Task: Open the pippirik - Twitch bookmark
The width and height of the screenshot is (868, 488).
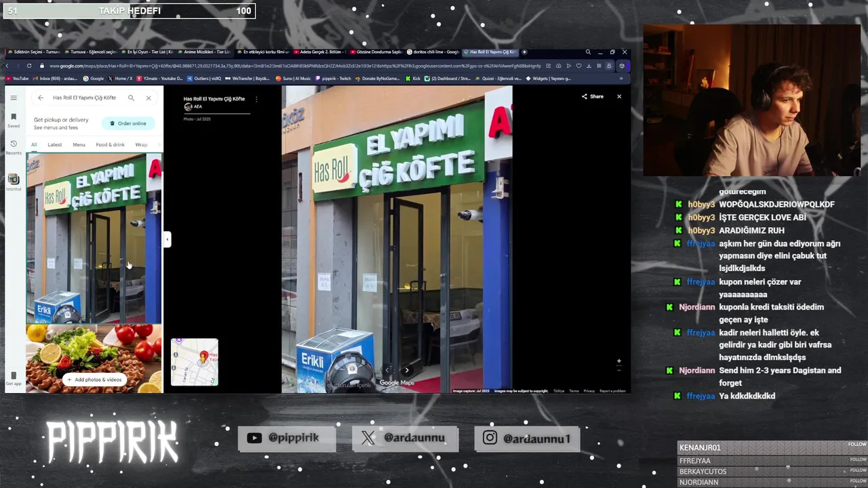Action: tap(333, 79)
